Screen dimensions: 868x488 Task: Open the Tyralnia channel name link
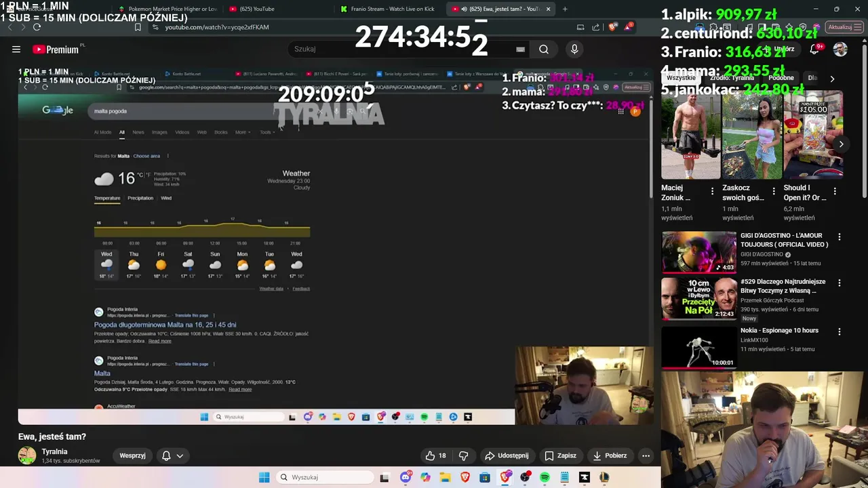[54, 451]
